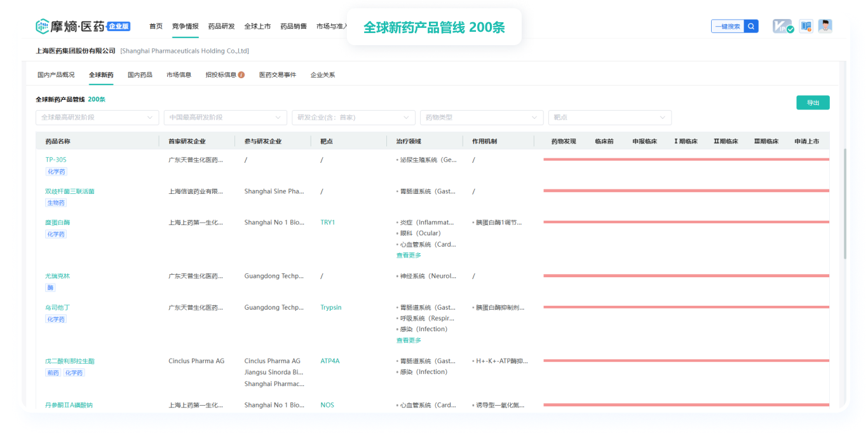
Task: Click the 化学药 tag under TP-305
Action: [56, 172]
